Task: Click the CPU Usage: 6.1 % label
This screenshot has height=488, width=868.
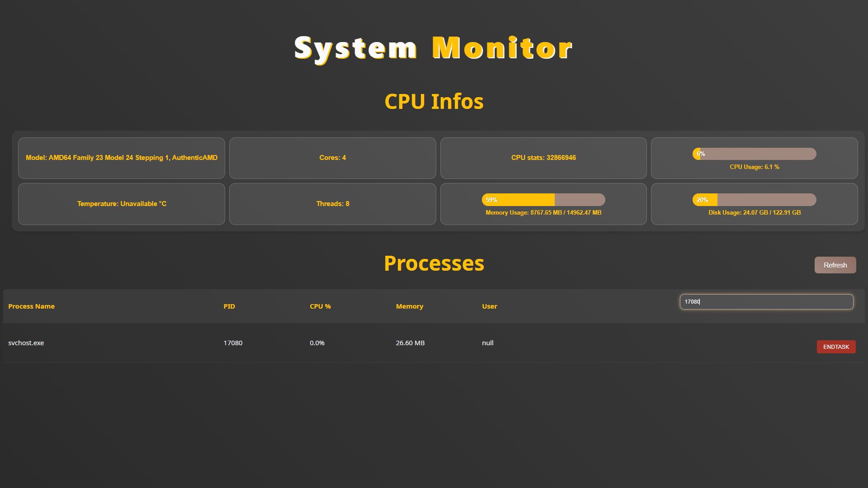Action: pyautogui.click(x=755, y=167)
